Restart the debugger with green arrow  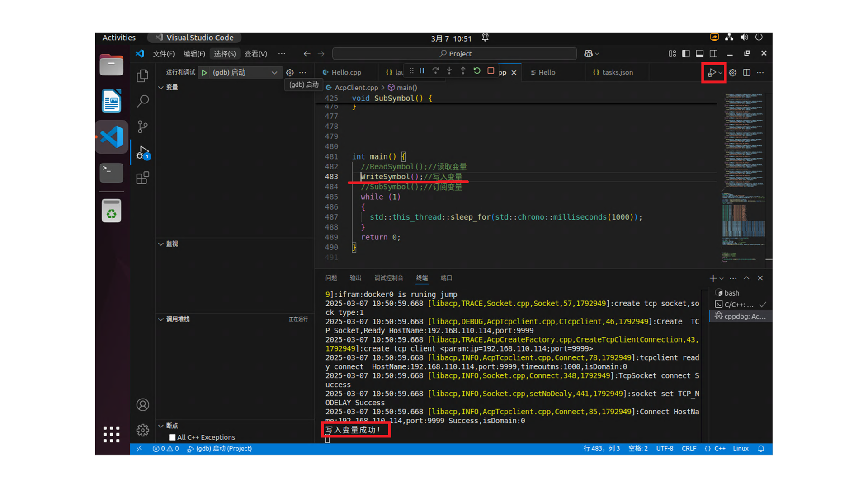tap(476, 71)
